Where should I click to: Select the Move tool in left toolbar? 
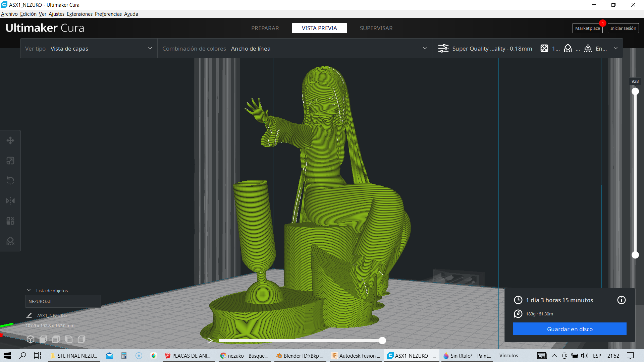coord(10,140)
